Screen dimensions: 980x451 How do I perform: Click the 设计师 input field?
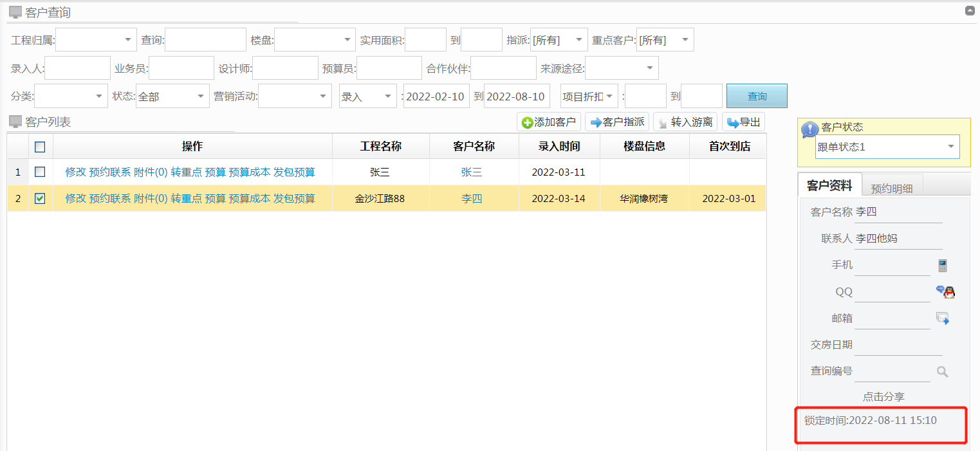click(x=285, y=68)
